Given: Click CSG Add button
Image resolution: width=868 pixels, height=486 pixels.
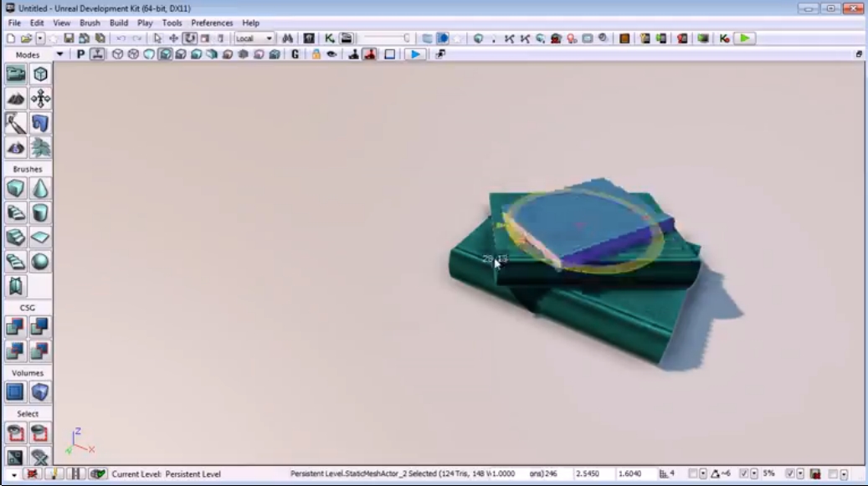Looking at the screenshot, I should pyautogui.click(x=16, y=327).
